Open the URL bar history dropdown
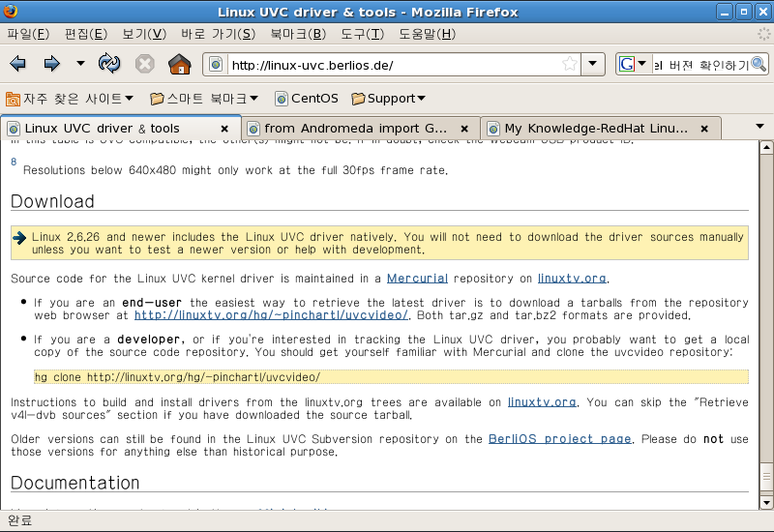This screenshot has width=774, height=532. tap(593, 64)
